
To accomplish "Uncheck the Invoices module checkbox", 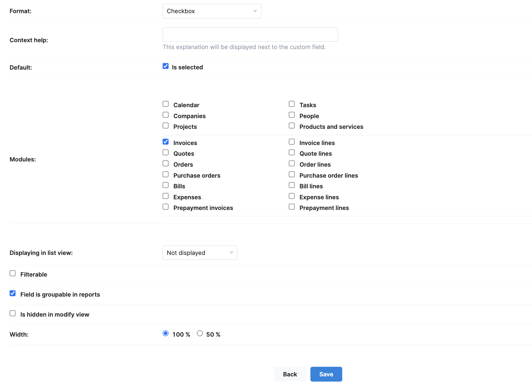I will pos(166,142).
